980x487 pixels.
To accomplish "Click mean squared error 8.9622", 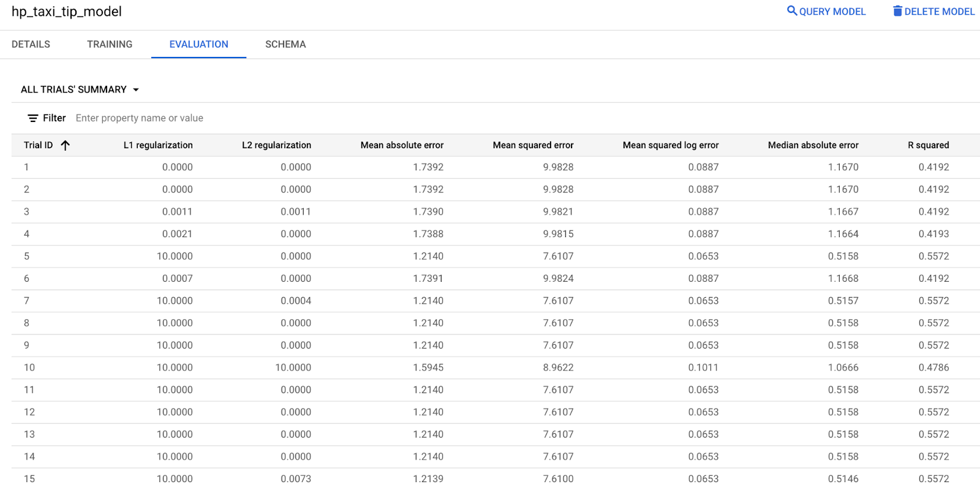I will 558,368.
